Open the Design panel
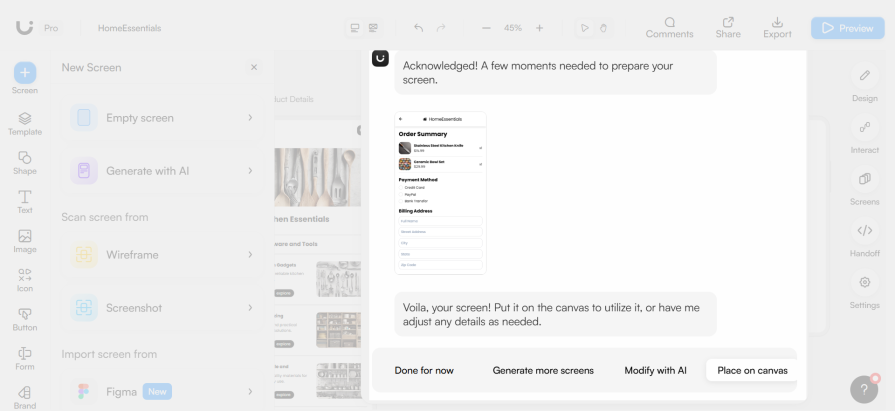Image resolution: width=895 pixels, height=411 pixels. pos(864,83)
